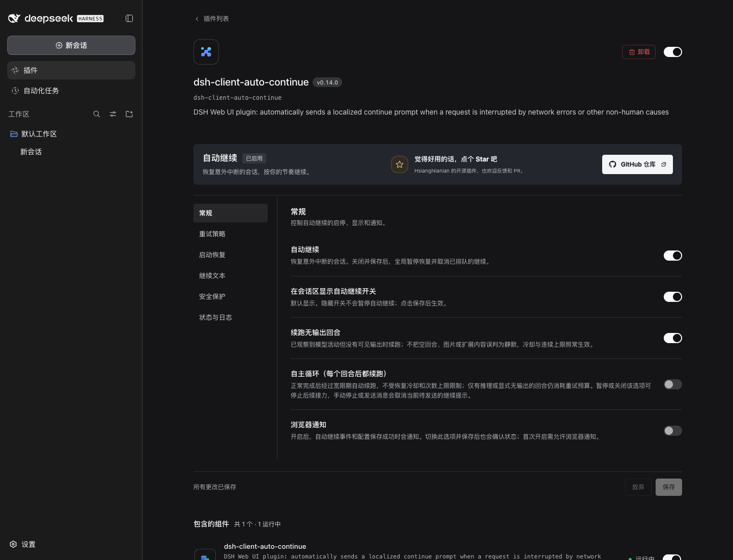Collapse the sidebar panel icon
The width and height of the screenshot is (733, 560).
tap(129, 18)
